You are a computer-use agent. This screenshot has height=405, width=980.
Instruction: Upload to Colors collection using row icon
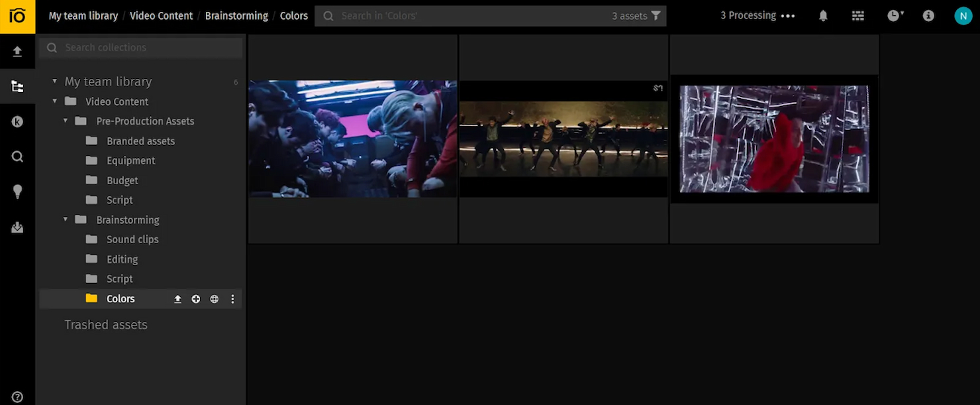tap(177, 299)
